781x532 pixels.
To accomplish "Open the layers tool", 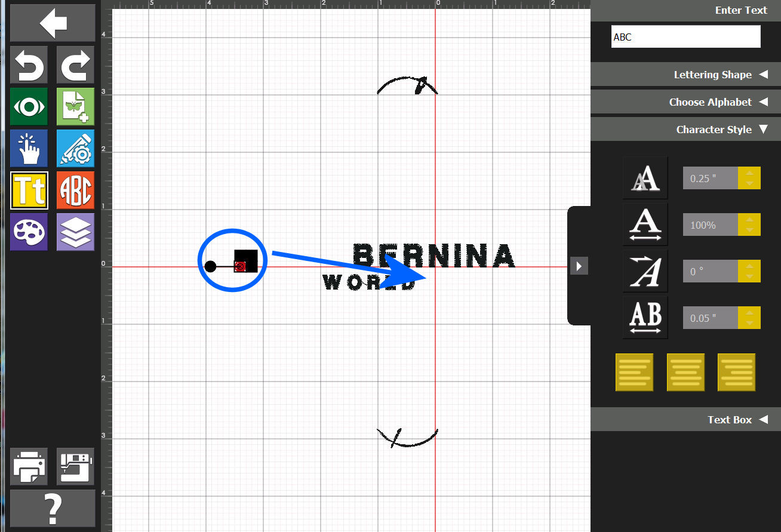I will click(75, 232).
